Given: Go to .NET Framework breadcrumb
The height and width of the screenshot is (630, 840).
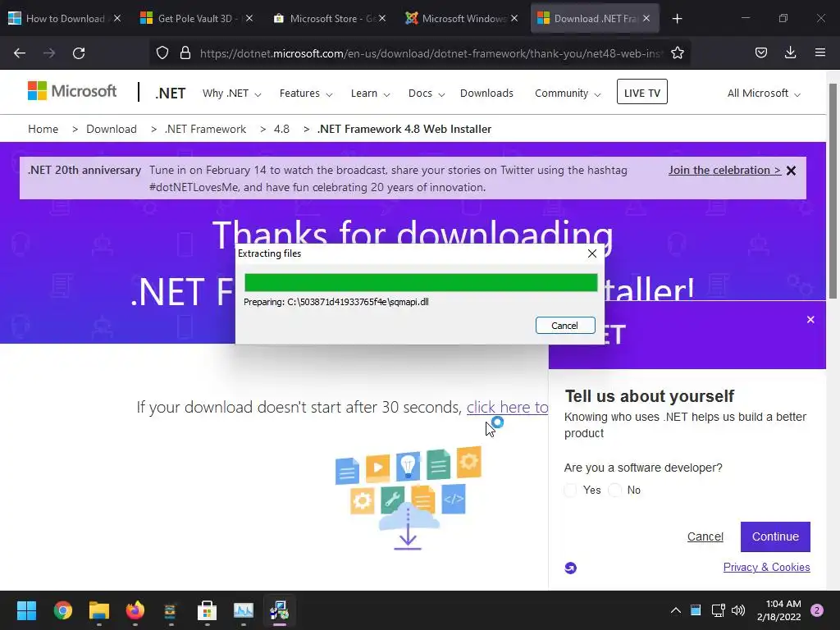Looking at the screenshot, I should tap(206, 129).
